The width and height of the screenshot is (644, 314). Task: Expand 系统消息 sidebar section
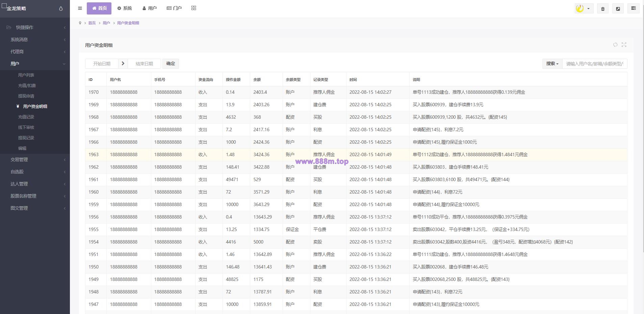[x=35, y=39]
